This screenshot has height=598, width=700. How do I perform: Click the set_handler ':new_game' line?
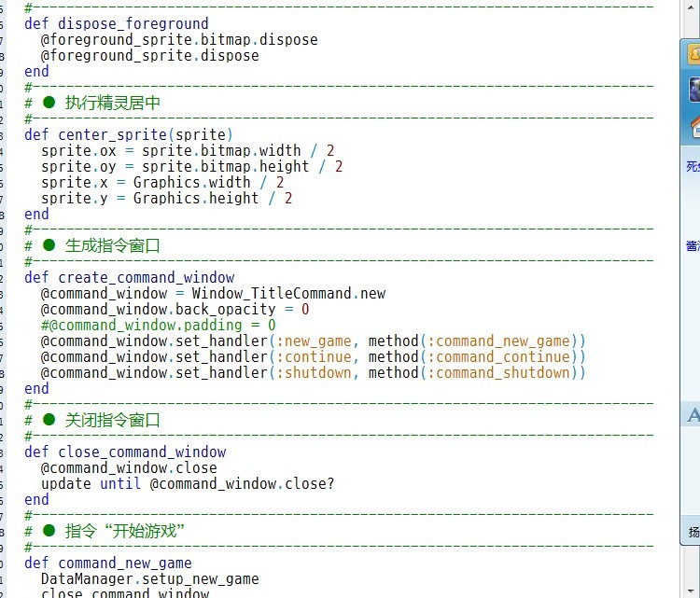click(313, 341)
